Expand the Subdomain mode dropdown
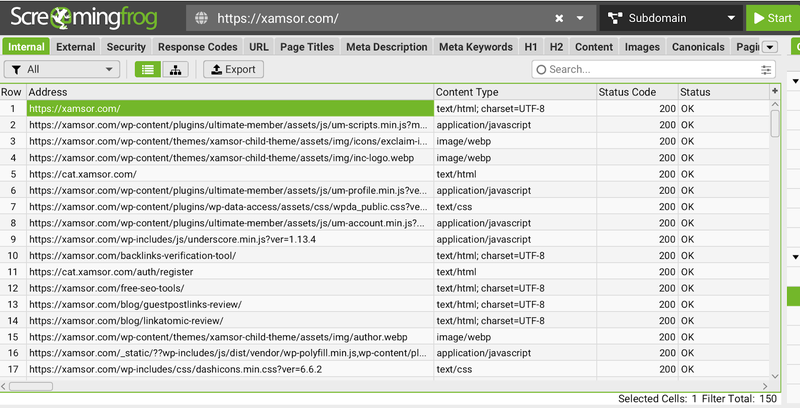 (x=733, y=18)
